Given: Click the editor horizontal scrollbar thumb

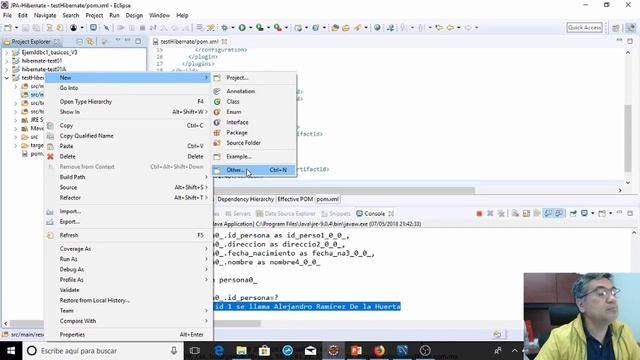Looking at the screenshot, I should point(345,190).
